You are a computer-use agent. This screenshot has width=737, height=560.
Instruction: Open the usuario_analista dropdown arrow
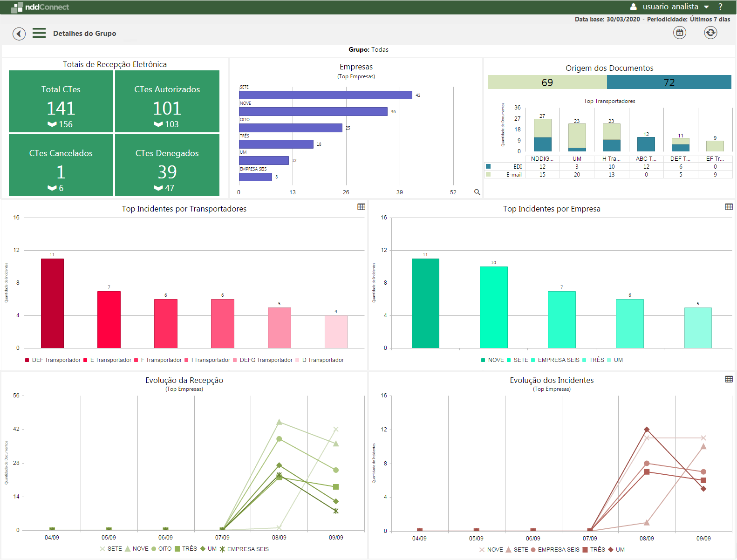(706, 7)
